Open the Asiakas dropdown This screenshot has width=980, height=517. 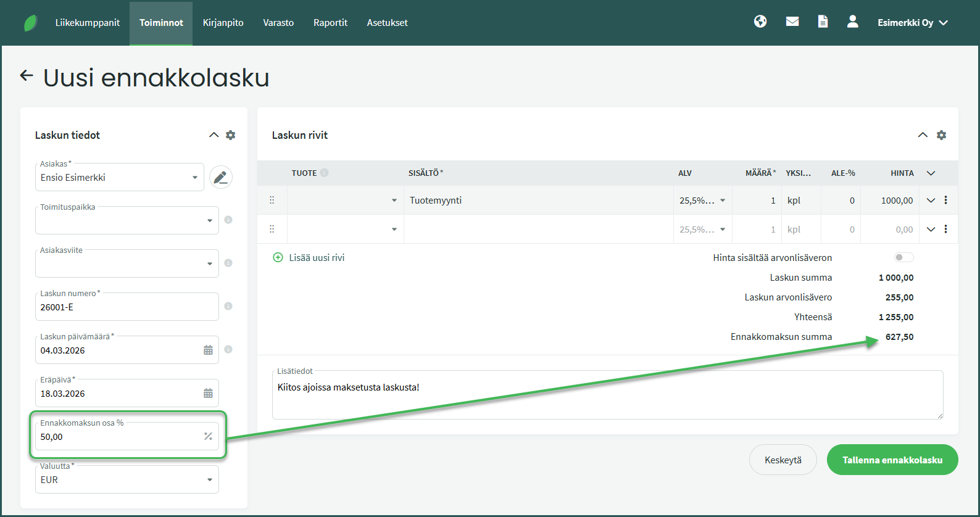(120, 177)
